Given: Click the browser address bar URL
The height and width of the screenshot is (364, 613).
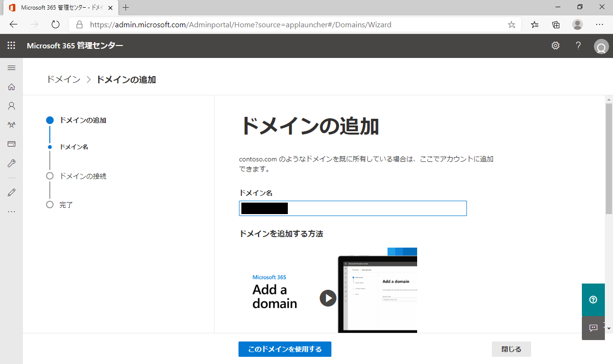Looking at the screenshot, I should [240, 24].
